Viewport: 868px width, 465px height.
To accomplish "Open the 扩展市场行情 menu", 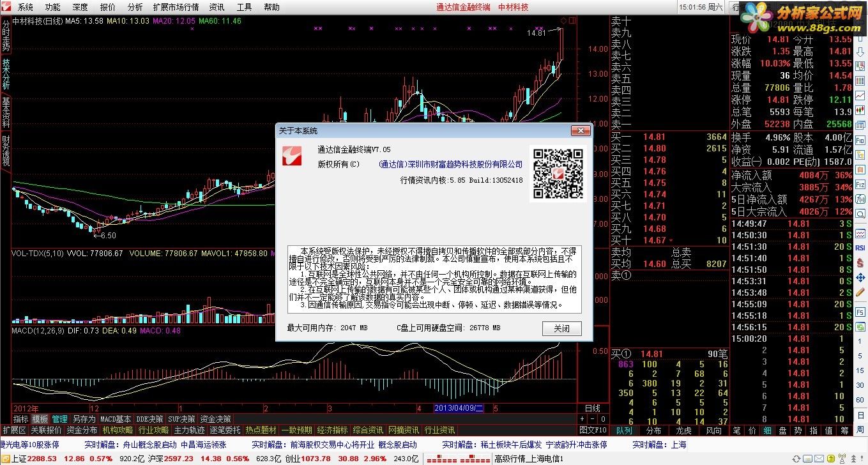I will pyautogui.click(x=176, y=7).
